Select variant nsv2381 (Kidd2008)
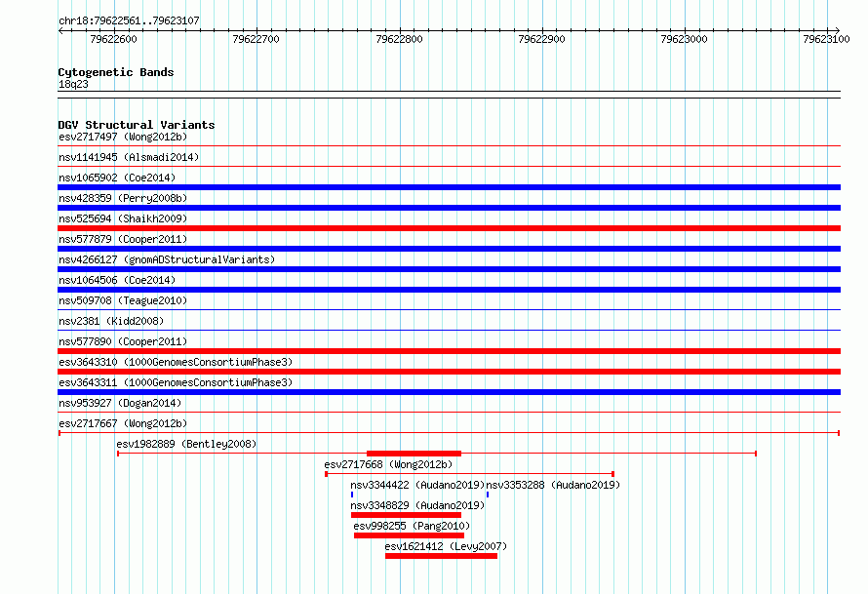The height and width of the screenshot is (594, 868). point(111,321)
